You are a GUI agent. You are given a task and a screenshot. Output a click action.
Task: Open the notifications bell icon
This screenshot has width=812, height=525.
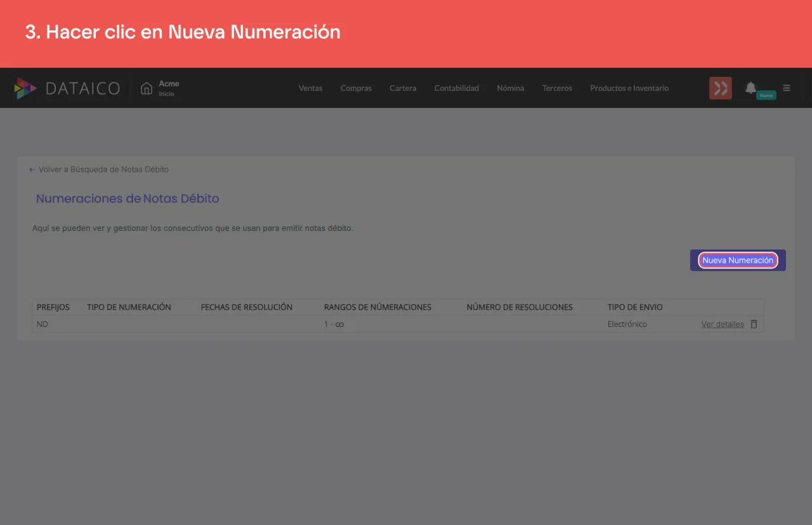click(x=750, y=88)
